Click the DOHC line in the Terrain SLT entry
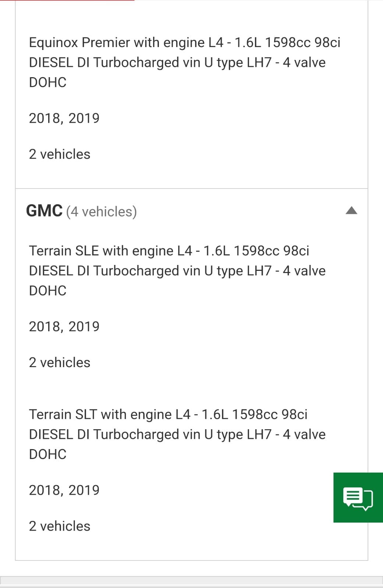This screenshot has width=383, height=588. pyautogui.click(x=48, y=454)
